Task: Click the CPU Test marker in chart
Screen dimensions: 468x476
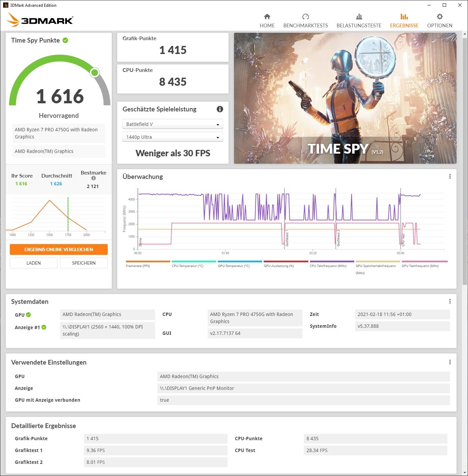Action: 403,239
